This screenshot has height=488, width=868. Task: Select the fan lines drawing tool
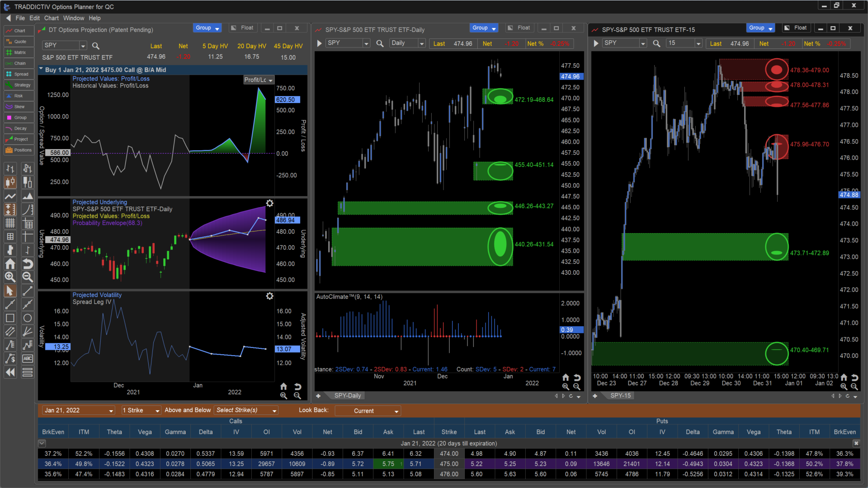(x=28, y=332)
